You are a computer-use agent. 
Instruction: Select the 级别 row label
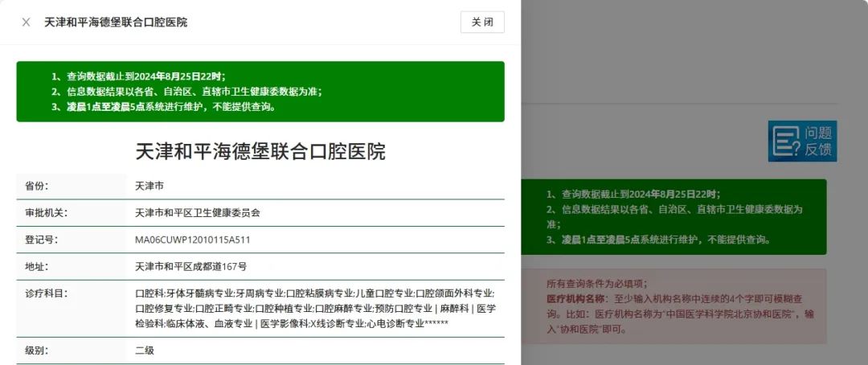[37, 351]
